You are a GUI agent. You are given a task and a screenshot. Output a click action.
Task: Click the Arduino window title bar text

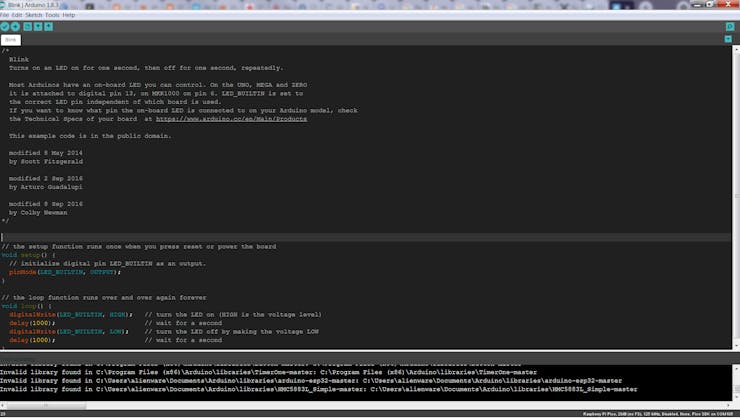click(x=33, y=5)
